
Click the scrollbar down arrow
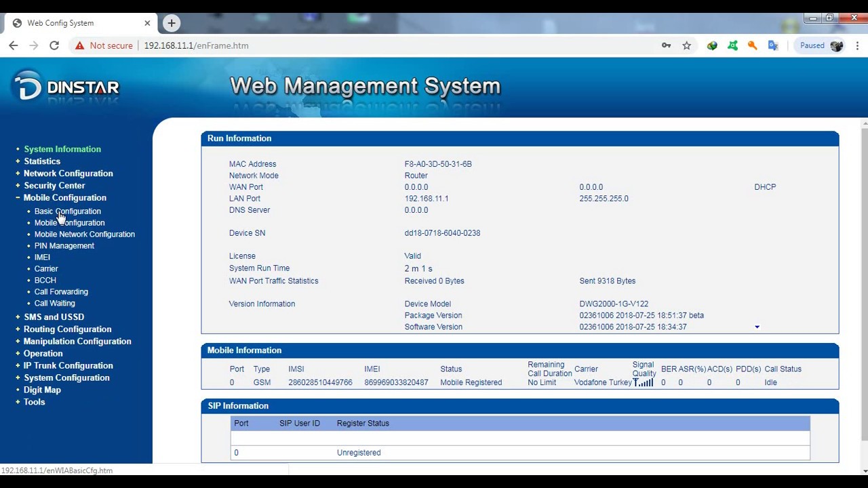[x=864, y=470]
